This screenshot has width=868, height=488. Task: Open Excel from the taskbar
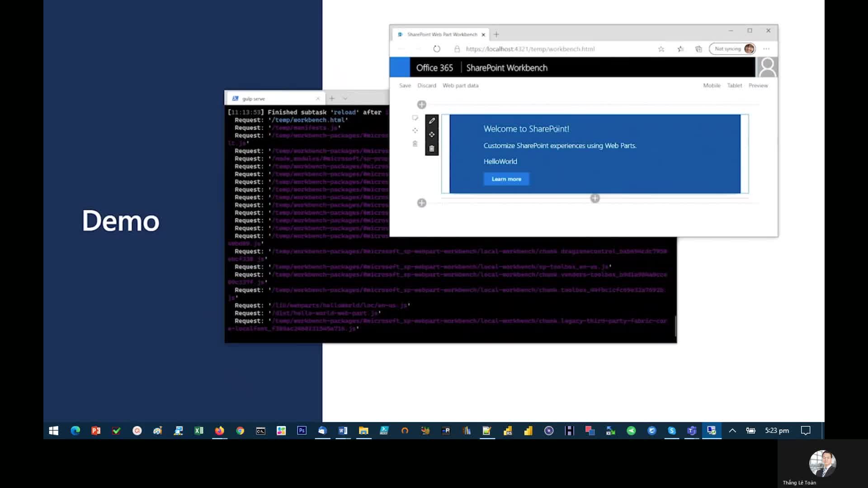pos(199,431)
